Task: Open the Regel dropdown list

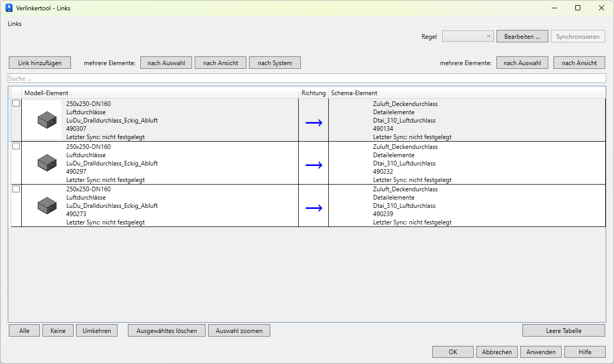Action: point(467,36)
